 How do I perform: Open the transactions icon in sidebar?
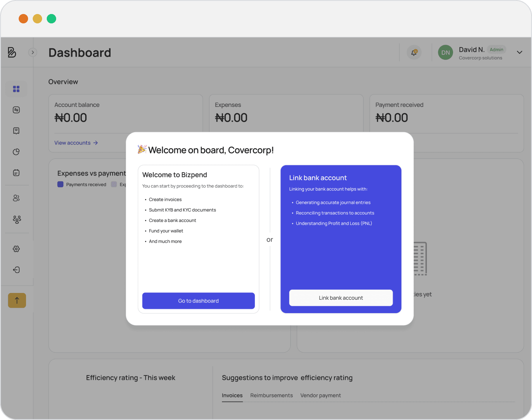pyautogui.click(x=16, y=110)
